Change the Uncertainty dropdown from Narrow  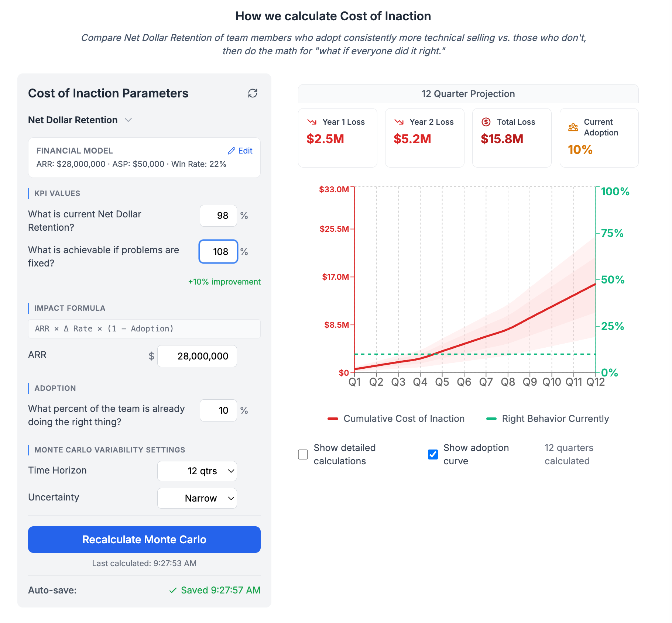coord(197,498)
